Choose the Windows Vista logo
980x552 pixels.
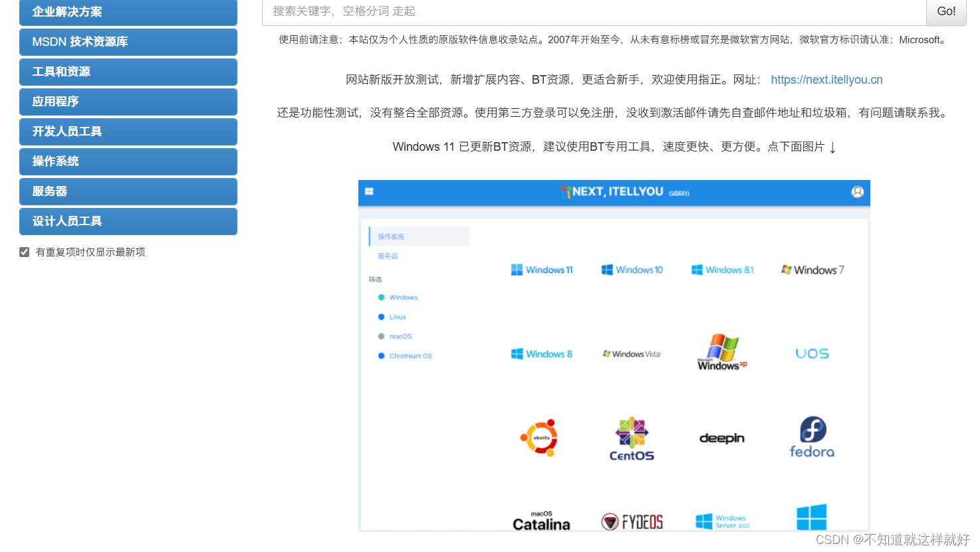point(632,354)
